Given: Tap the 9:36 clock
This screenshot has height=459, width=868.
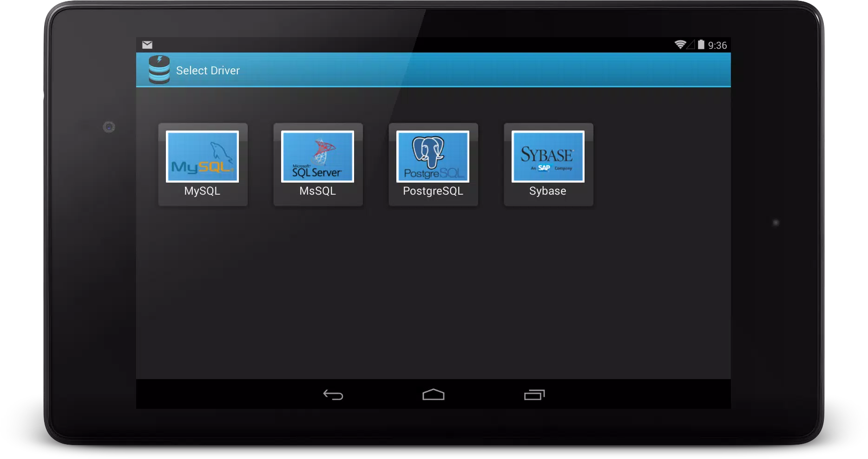Looking at the screenshot, I should (717, 45).
